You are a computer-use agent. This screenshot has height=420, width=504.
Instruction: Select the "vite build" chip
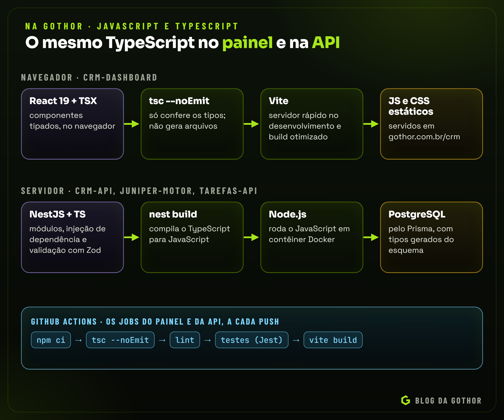[x=333, y=340]
